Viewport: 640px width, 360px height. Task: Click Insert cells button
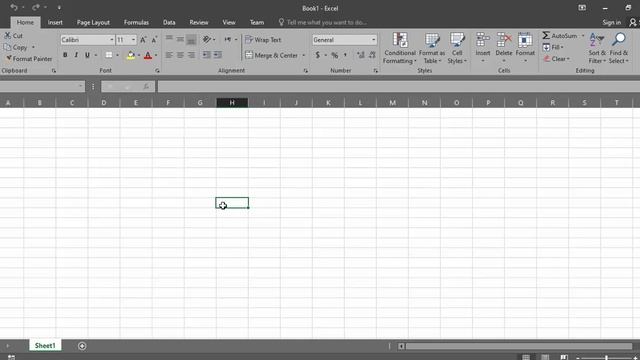[x=483, y=48]
